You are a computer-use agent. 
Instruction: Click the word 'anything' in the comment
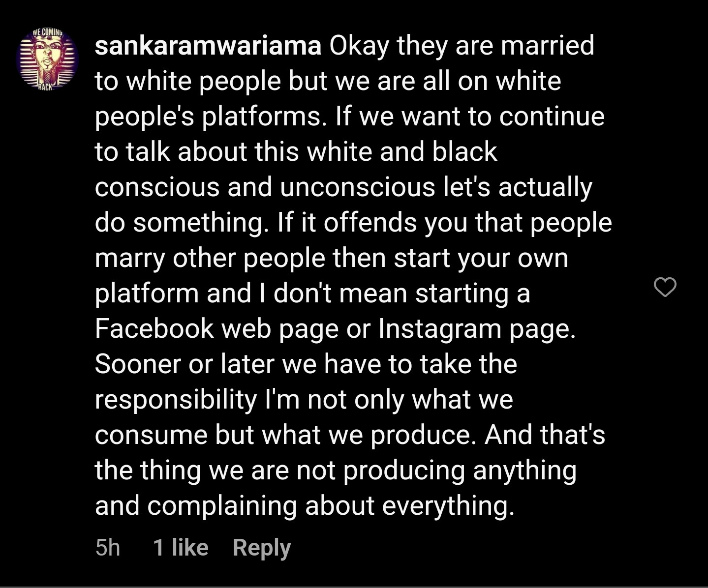(x=524, y=470)
